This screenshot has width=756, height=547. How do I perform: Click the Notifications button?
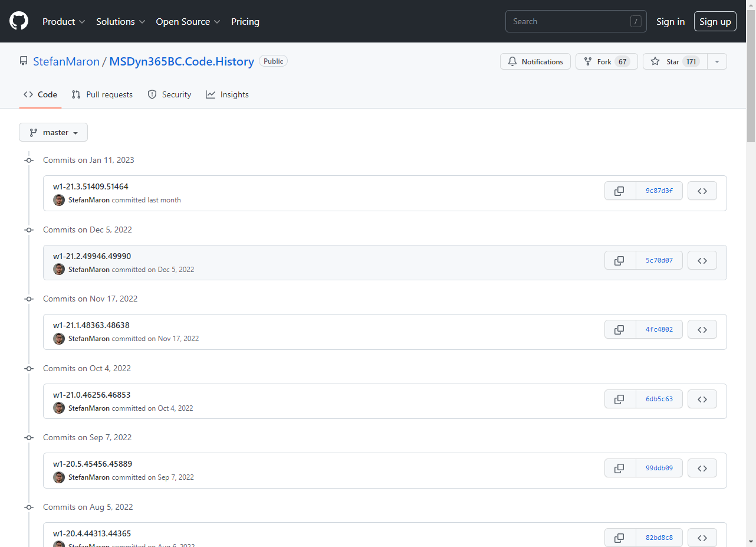coord(535,61)
